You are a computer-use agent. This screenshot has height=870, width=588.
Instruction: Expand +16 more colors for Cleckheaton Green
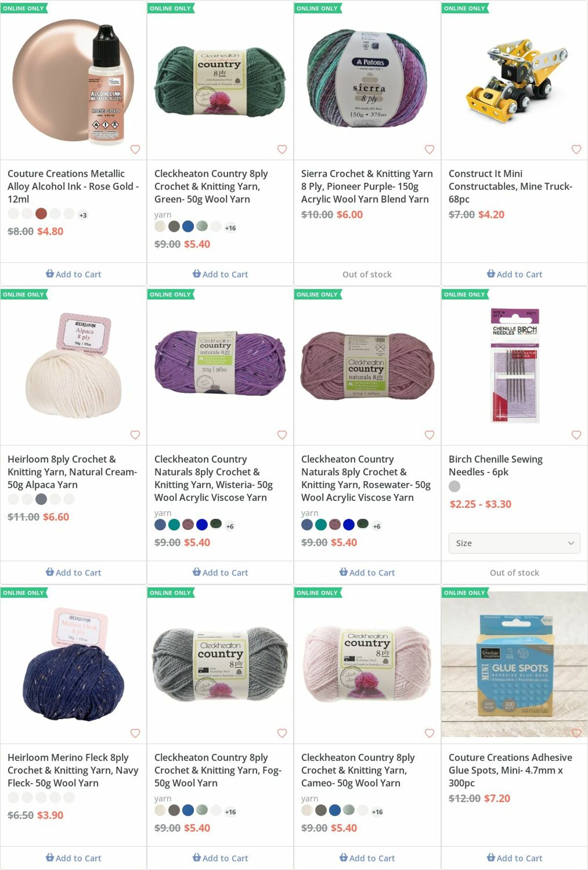pos(230,228)
